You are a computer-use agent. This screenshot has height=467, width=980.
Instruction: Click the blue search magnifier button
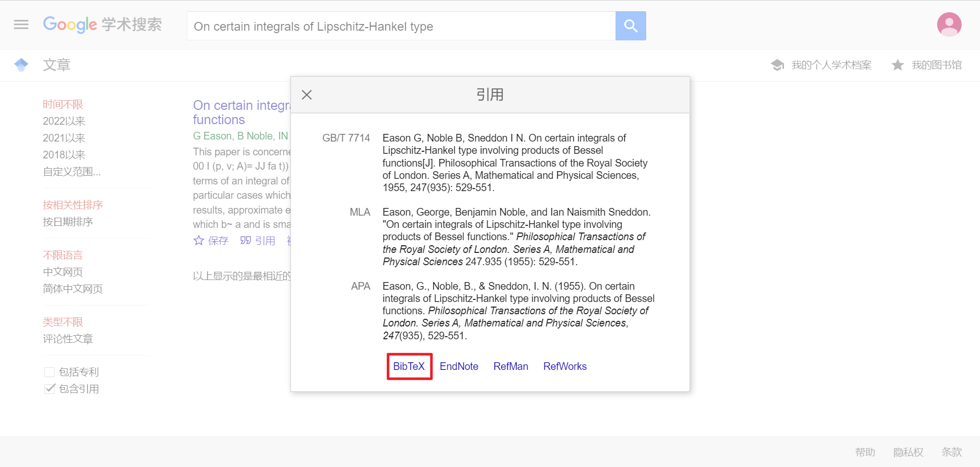pyautogui.click(x=630, y=26)
